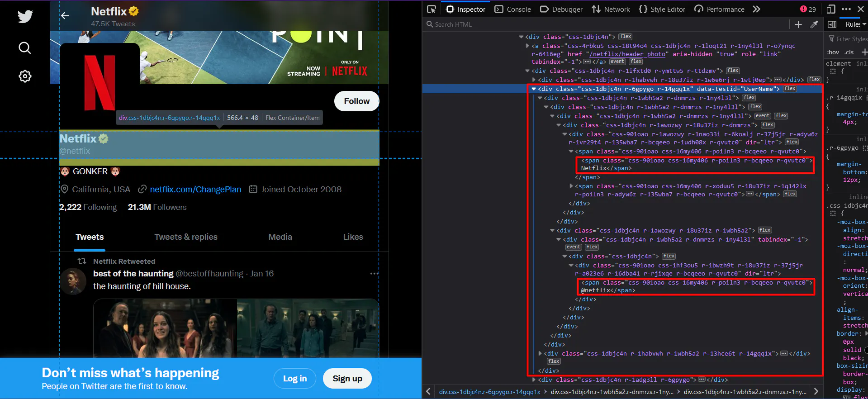Focus the Filter Styles field
This screenshot has width=868, height=399.
848,39
